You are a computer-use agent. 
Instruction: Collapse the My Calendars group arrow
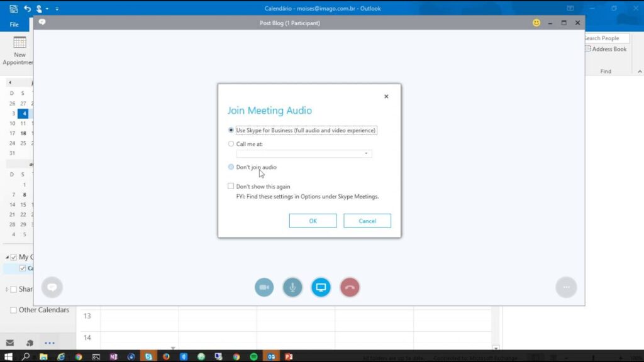(x=7, y=257)
